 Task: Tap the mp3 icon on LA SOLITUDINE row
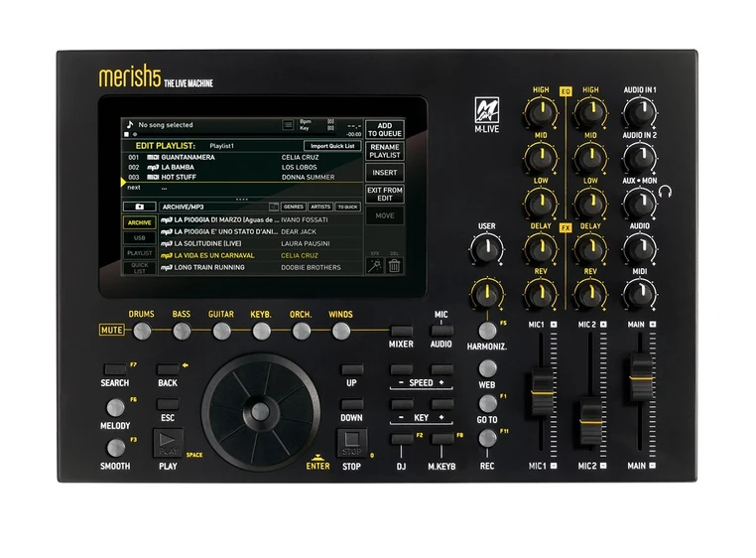click(167, 244)
